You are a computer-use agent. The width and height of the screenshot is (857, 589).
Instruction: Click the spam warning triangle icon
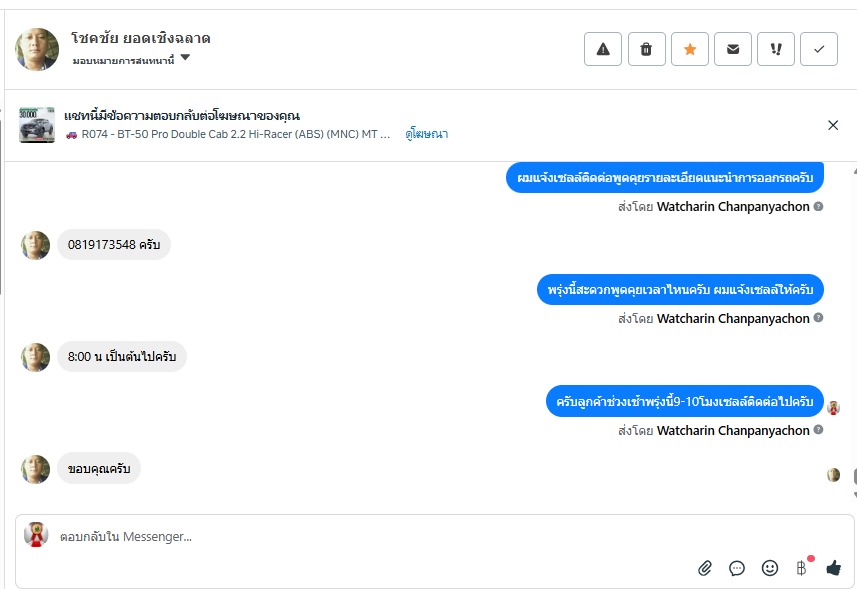point(602,49)
